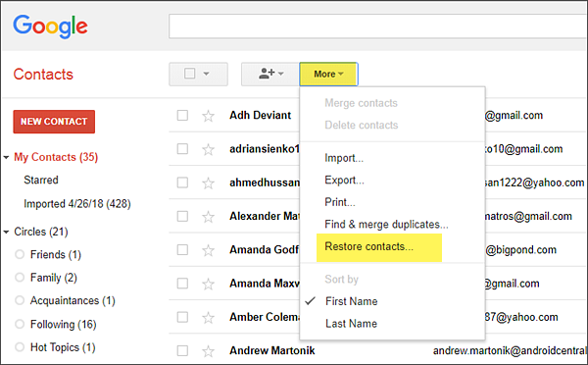
Task: Tick the select-all checkbox in toolbar
Action: 190,74
